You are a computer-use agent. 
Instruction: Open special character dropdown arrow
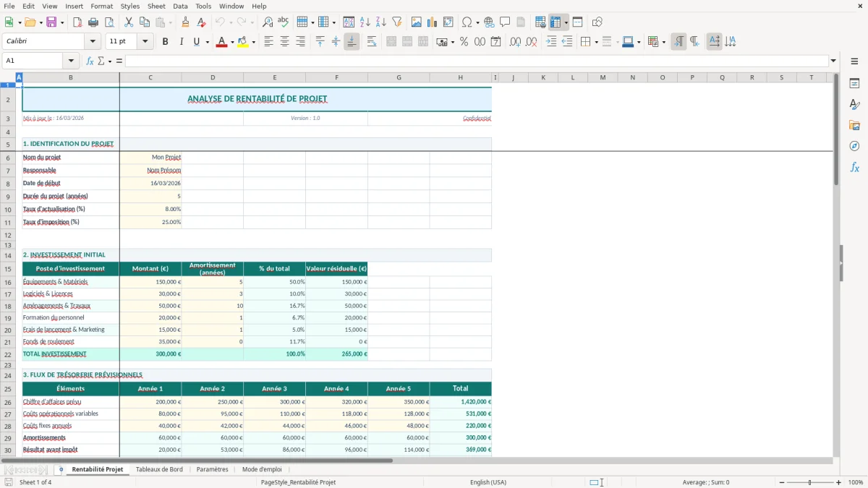pos(477,22)
